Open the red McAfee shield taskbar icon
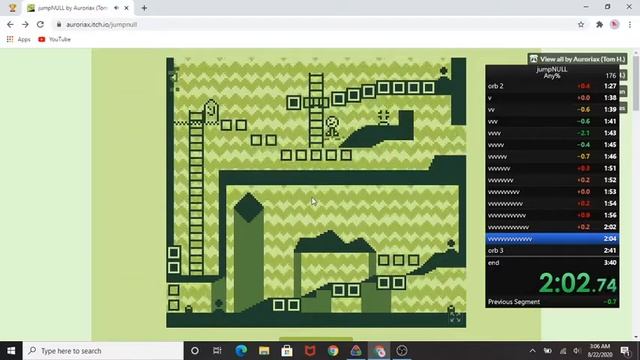 (310, 351)
